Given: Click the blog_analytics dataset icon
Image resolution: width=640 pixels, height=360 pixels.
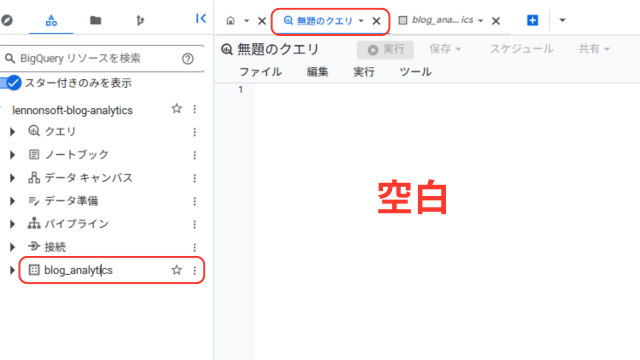Looking at the screenshot, I should pyautogui.click(x=34, y=270).
